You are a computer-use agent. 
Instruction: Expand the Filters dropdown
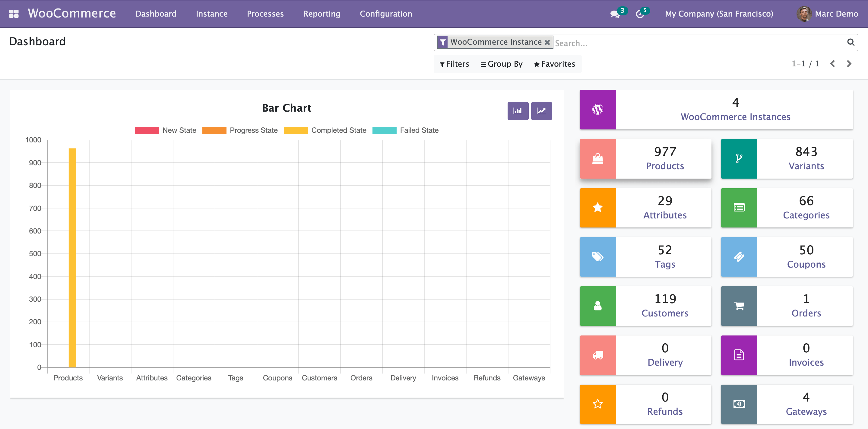pyautogui.click(x=454, y=64)
